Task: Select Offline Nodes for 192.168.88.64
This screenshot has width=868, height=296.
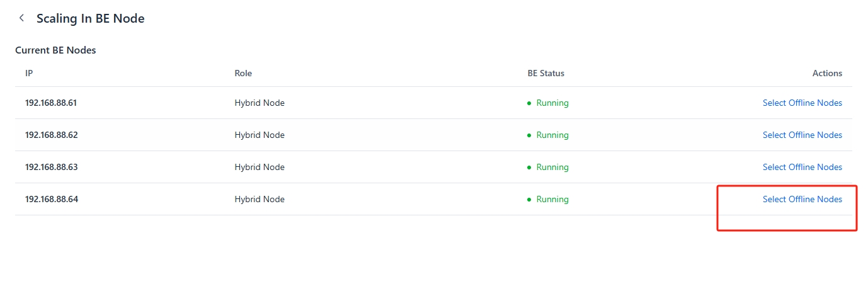Action: (802, 199)
